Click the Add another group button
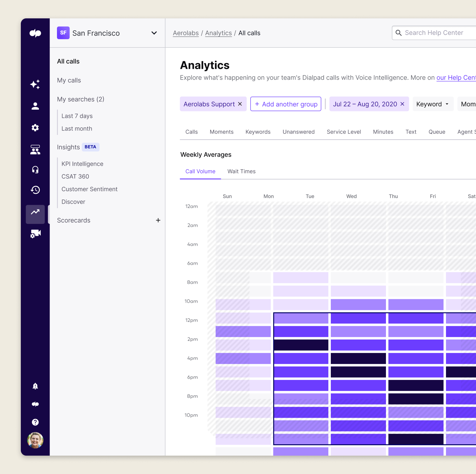The width and height of the screenshot is (476, 474). click(x=286, y=104)
